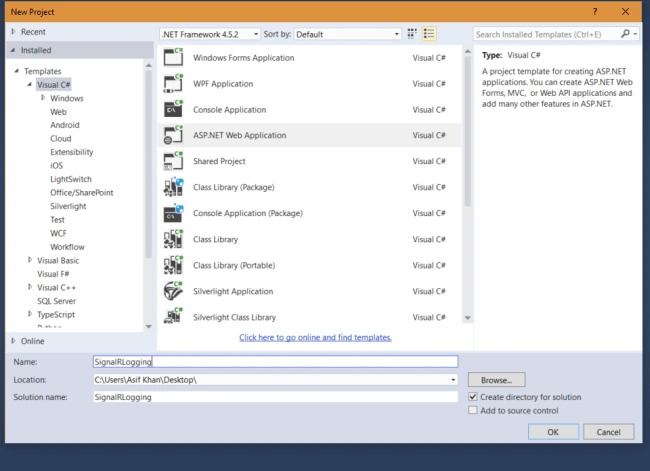The height and width of the screenshot is (471, 650).
Task: Open the Sort by Default dropdown
Action: [347, 34]
